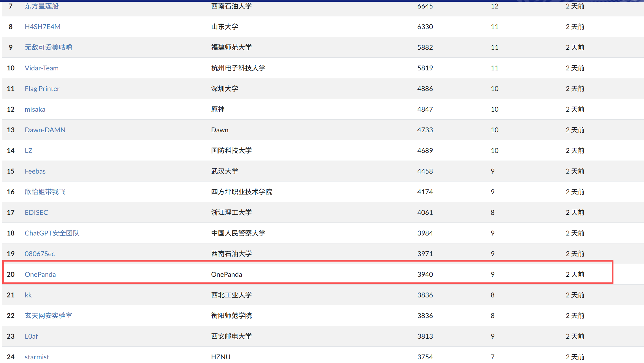Click the H4SH7E4M team link

[x=42, y=27]
